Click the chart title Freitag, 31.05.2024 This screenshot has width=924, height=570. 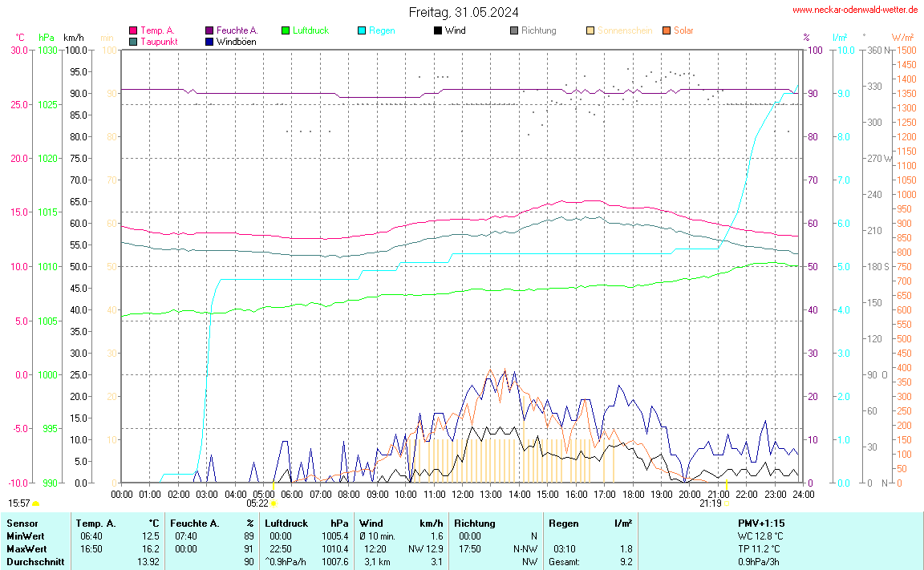pos(463,12)
